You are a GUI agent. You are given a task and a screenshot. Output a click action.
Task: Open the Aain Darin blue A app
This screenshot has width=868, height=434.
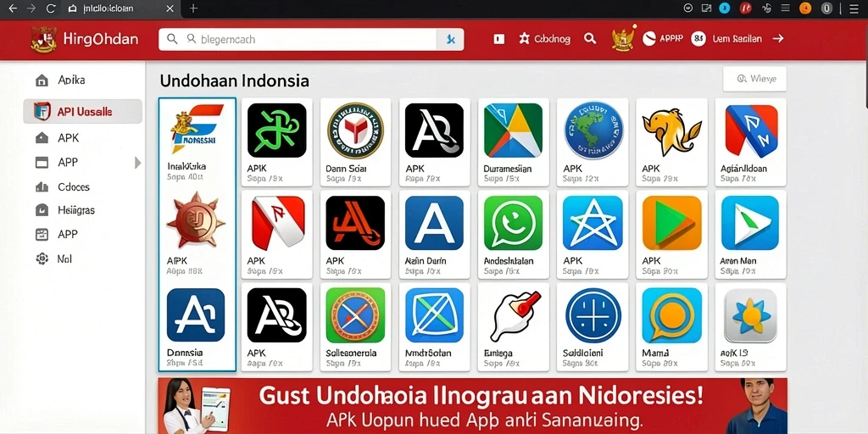pos(435,235)
